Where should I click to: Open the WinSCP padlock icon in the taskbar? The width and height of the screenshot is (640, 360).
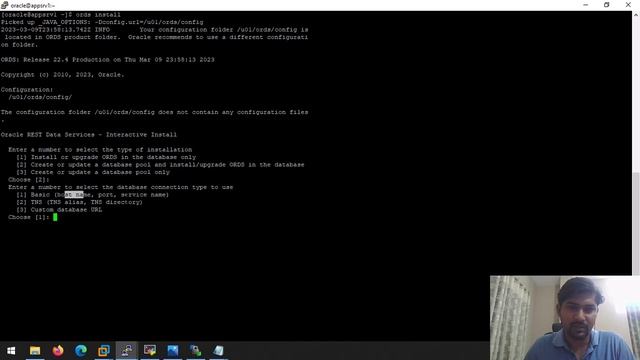(x=196, y=351)
